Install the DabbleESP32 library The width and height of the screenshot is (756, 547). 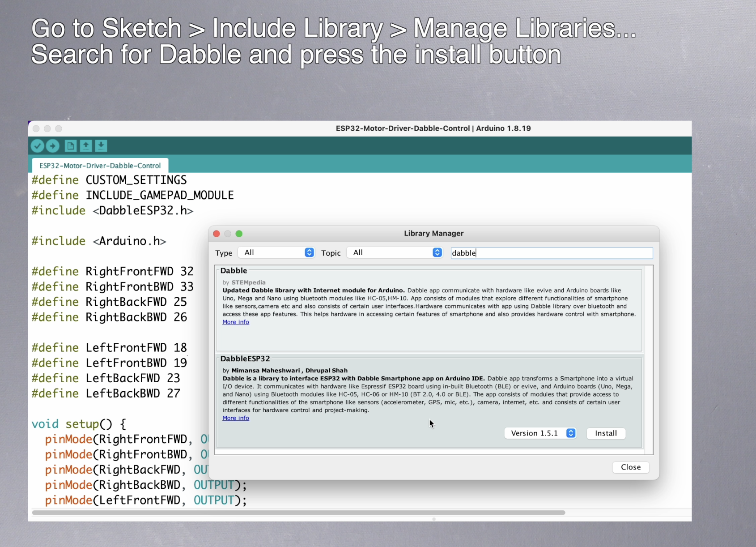pyautogui.click(x=606, y=433)
